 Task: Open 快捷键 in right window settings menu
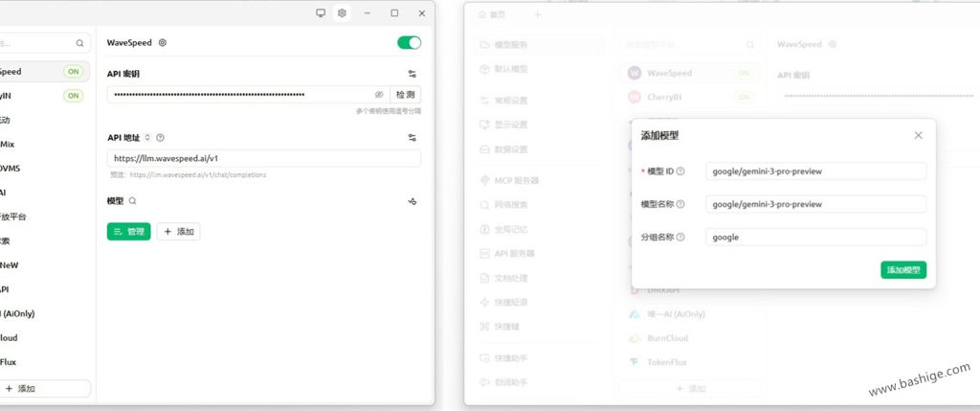coord(540,327)
